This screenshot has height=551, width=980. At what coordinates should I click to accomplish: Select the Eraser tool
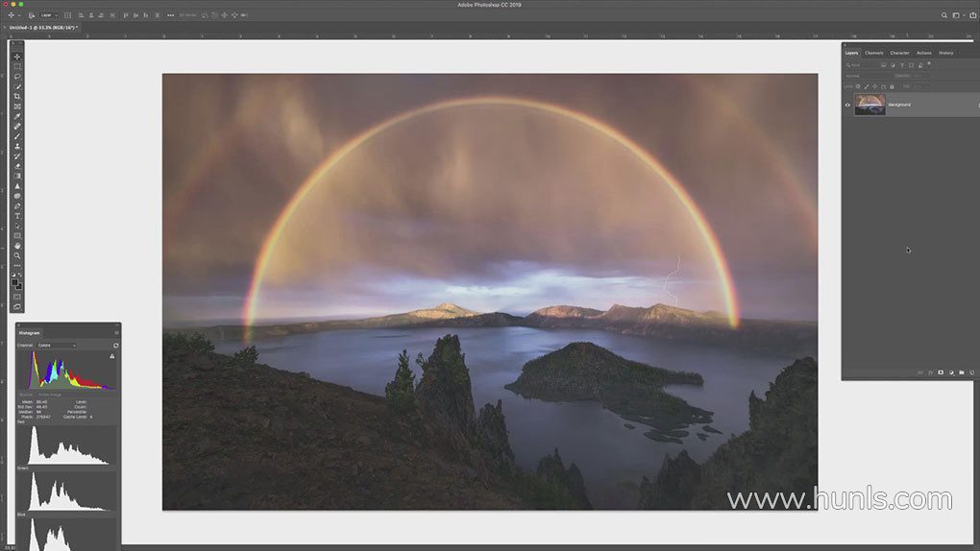pos(17,167)
